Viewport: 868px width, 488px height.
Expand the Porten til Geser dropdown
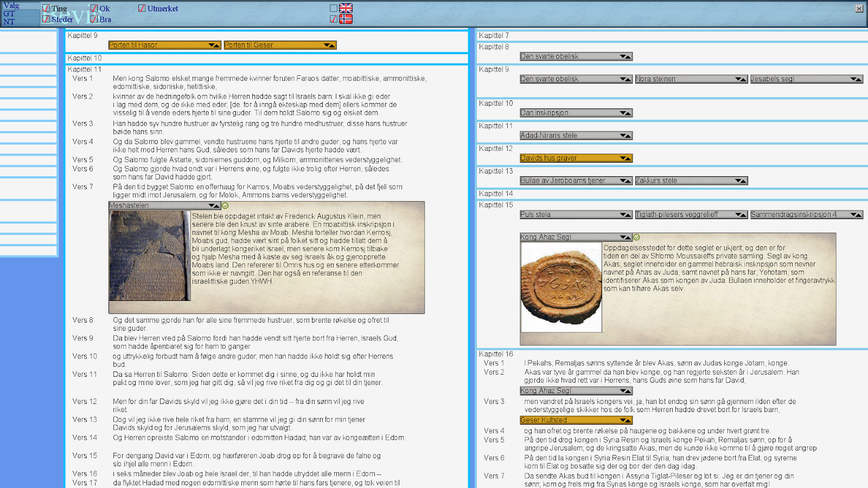point(280,45)
